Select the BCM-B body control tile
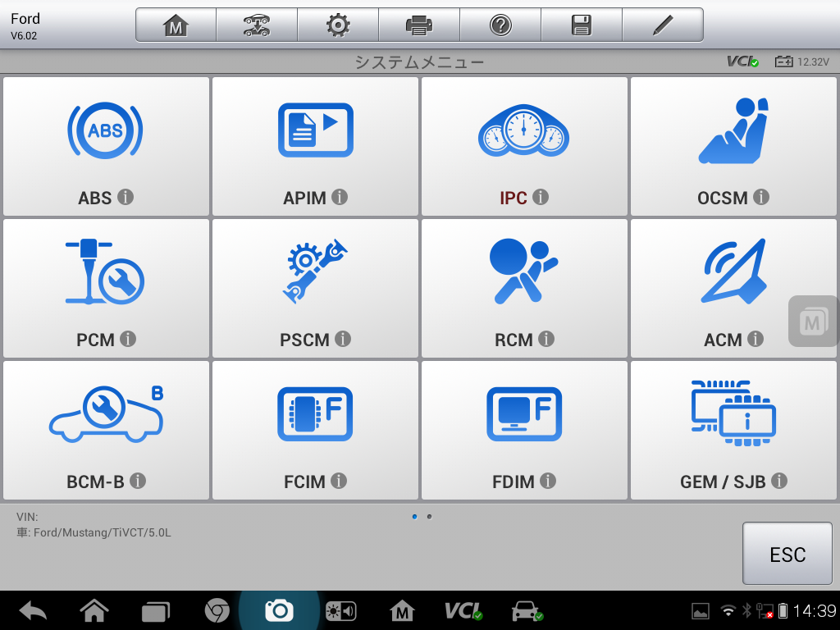 pos(106,430)
